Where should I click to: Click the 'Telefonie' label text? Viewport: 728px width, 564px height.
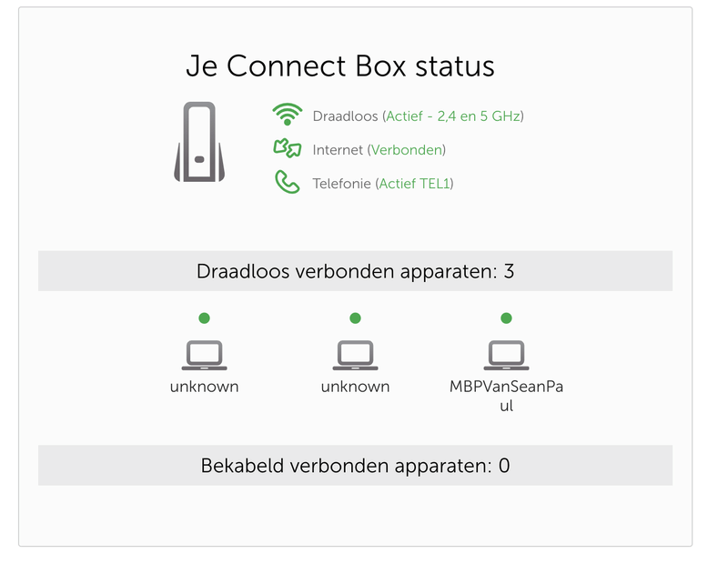[341, 184]
